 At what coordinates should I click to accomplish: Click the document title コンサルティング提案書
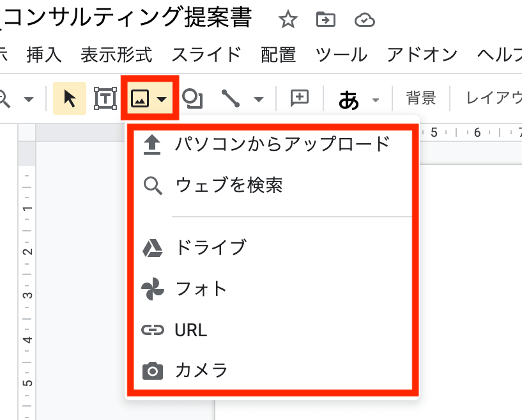pyautogui.click(x=128, y=17)
